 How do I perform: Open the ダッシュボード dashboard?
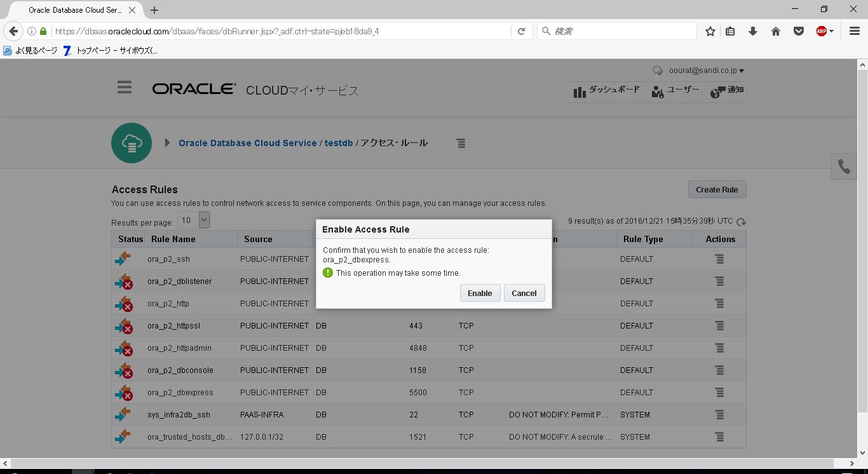click(x=606, y=91)
